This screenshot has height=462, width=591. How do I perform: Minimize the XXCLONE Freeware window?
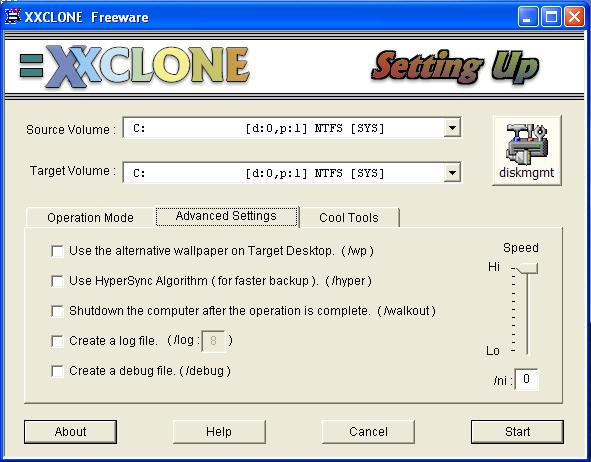coord(528,17)
